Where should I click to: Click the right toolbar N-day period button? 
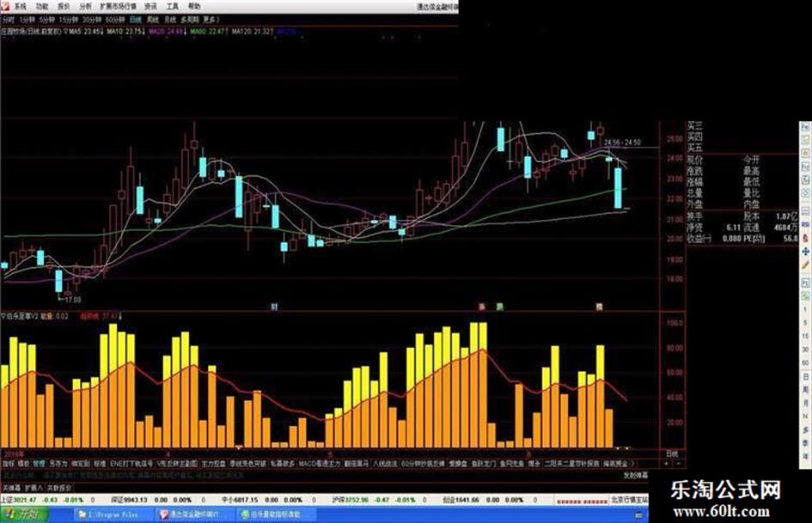805,416
